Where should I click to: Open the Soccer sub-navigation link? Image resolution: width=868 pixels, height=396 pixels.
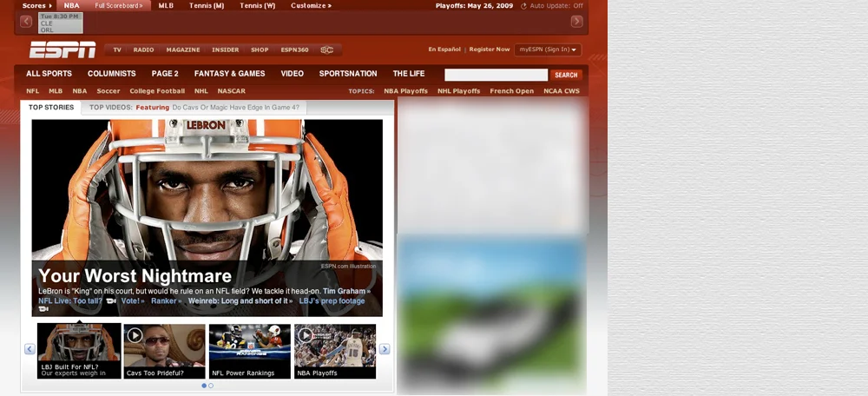tap(108, 91)
